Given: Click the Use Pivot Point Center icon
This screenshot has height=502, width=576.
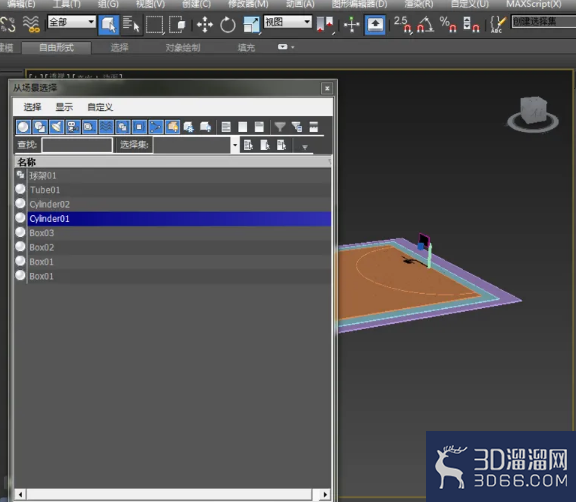Looking at the screenshot, I should [x=325, y=25].
